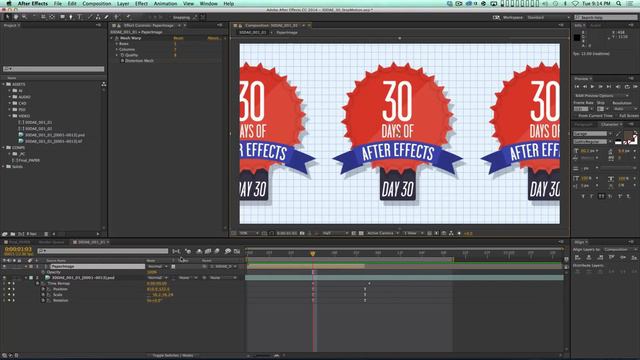Toggle hide shy layers in timeline
The height and width of the screenshot is (360, 640).
point(199,251)
